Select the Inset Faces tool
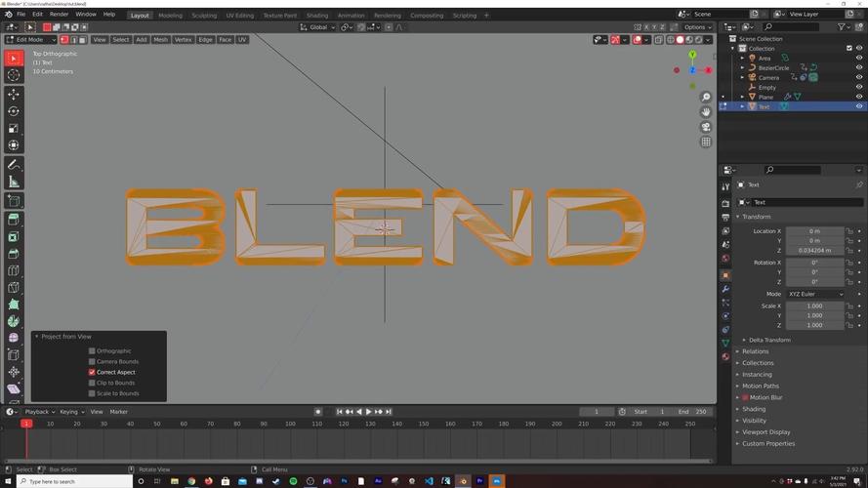Image resolution: width=868 pixels, height=488 pixels. [x=14, y=237]
